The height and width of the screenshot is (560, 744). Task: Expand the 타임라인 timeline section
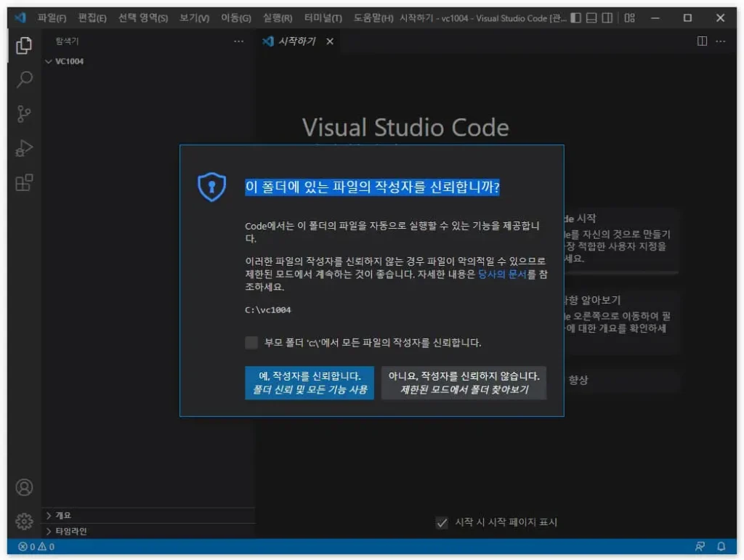49,531
